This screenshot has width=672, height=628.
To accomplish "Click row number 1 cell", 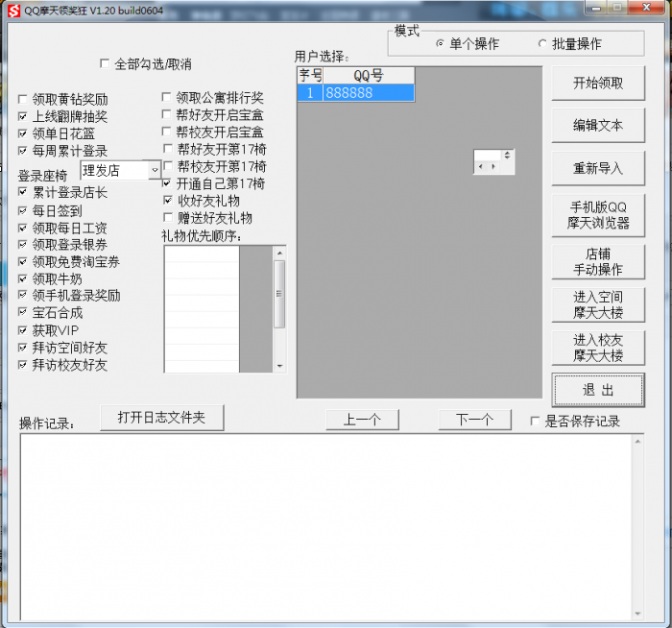I will (x=310, y=92).
